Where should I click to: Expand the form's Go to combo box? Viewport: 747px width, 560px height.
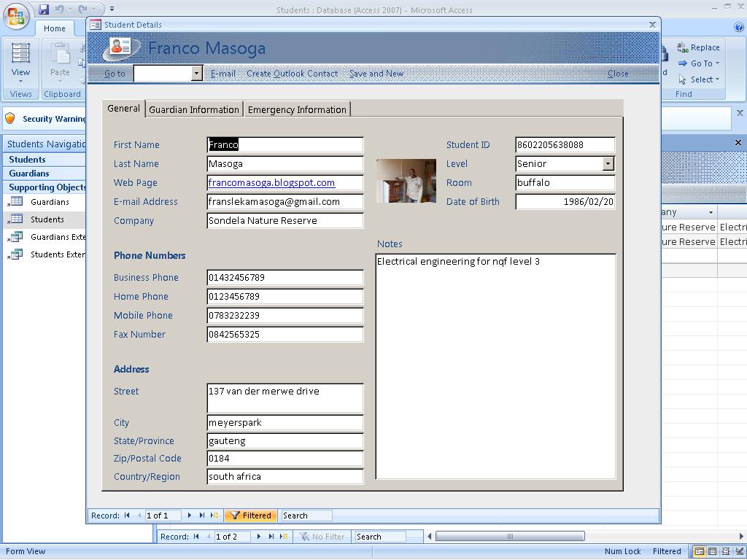(196, 74)
